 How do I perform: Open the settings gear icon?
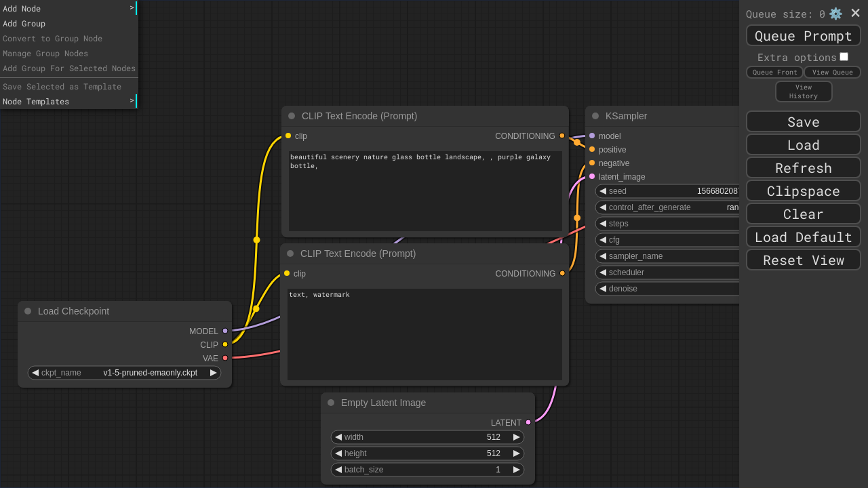point(835,14)
